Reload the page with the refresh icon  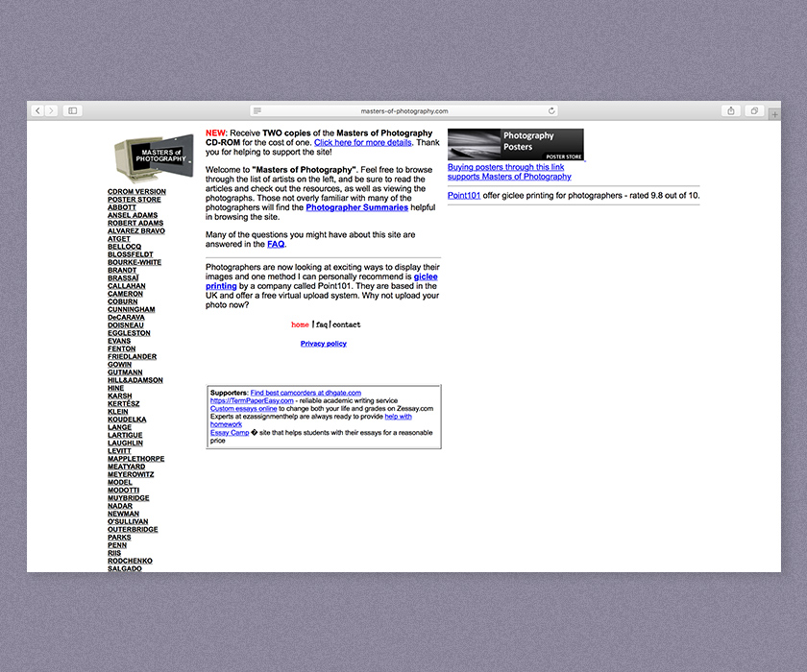(x=551, y=111)
